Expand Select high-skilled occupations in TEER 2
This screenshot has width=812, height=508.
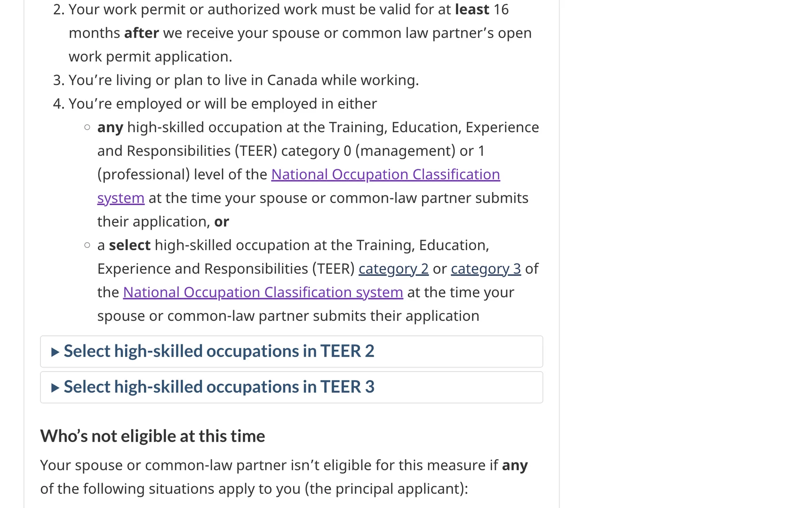(x=292, y=351)
